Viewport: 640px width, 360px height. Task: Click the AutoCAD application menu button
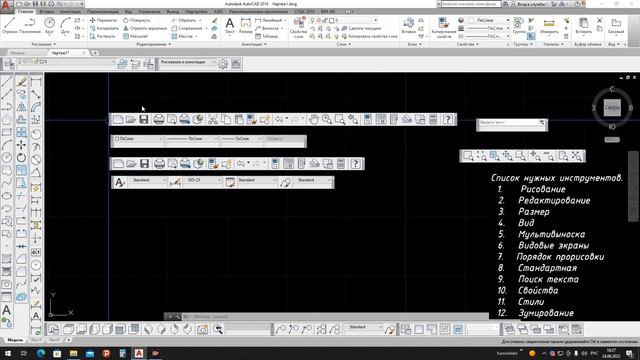tap(6, 7)
